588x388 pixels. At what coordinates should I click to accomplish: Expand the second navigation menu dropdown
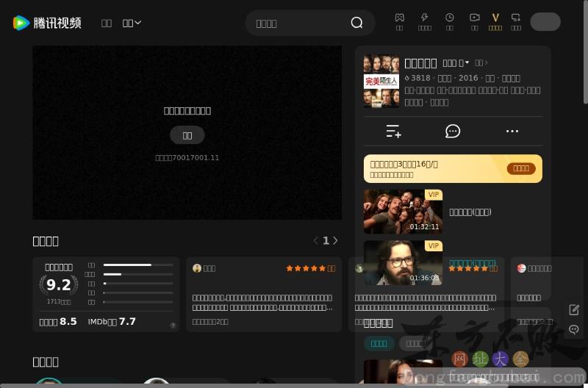click(x=132, y=23)
